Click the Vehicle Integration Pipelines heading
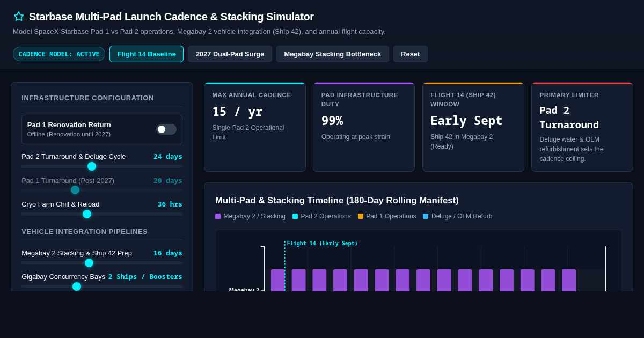This screenshot has width=644, height=338. click(x=85, y=232)
